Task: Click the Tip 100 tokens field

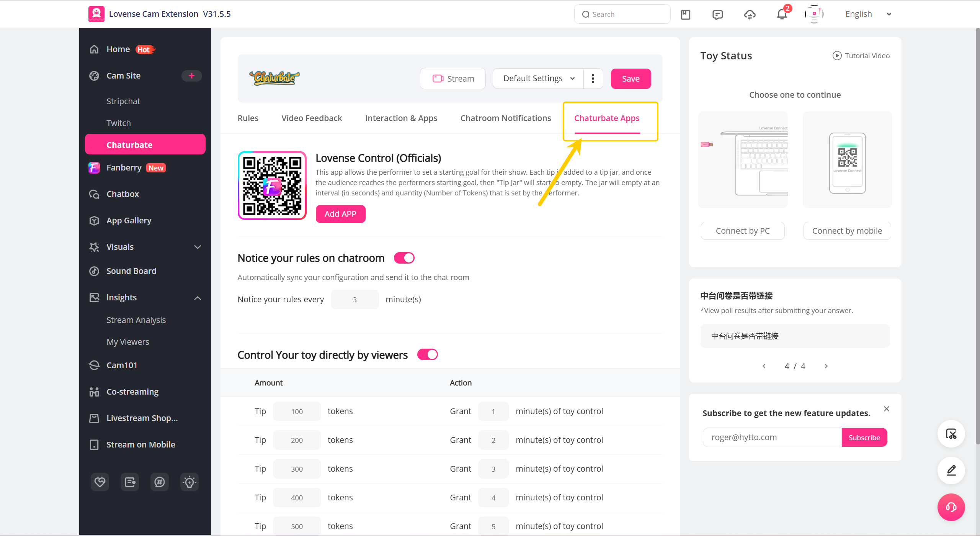Action: click(x=297, y=411)
